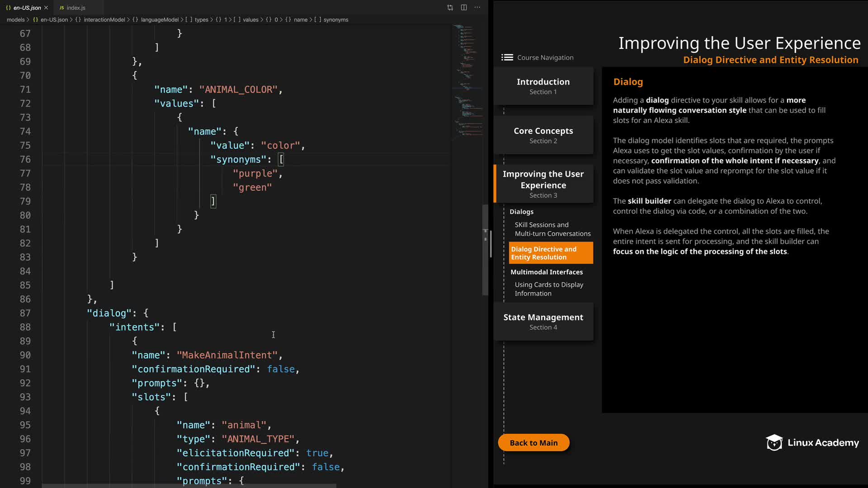Open the interactionModel breadcrumb dropdown
The height and width of the screenshot is (488, 868).
104,20
